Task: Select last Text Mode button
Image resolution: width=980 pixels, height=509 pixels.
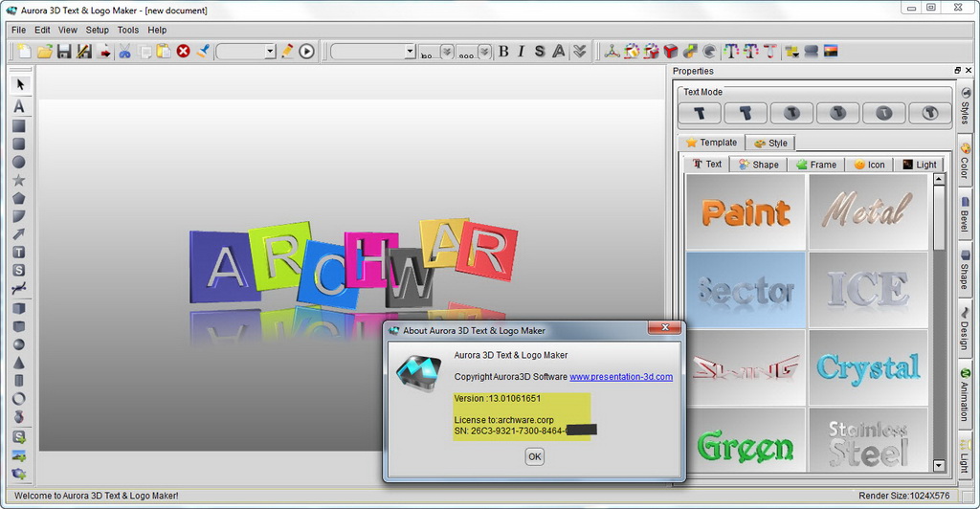Action: coord(930,113)
